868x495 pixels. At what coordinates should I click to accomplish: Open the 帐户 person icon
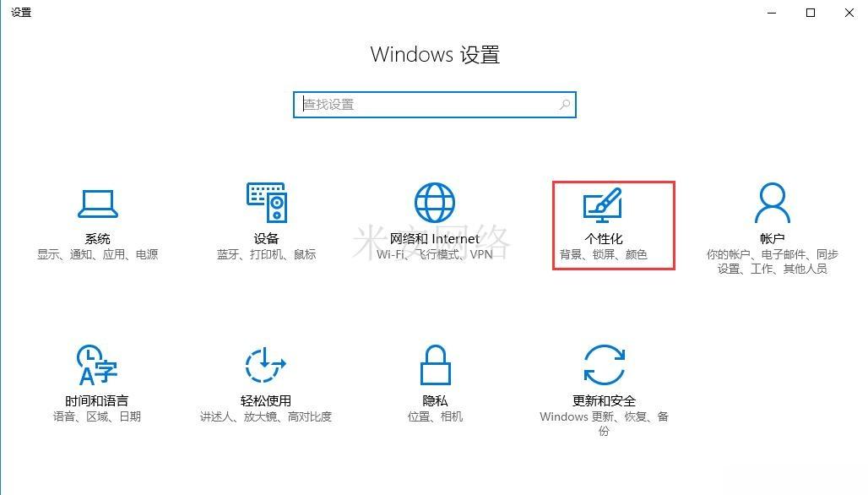click(x=773, y=203)
